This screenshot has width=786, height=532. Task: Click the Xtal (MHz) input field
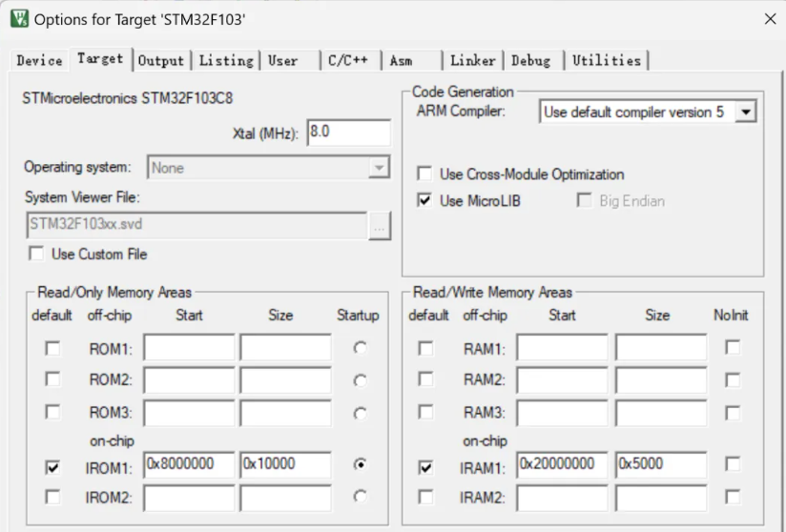click(x=348, y=133)
